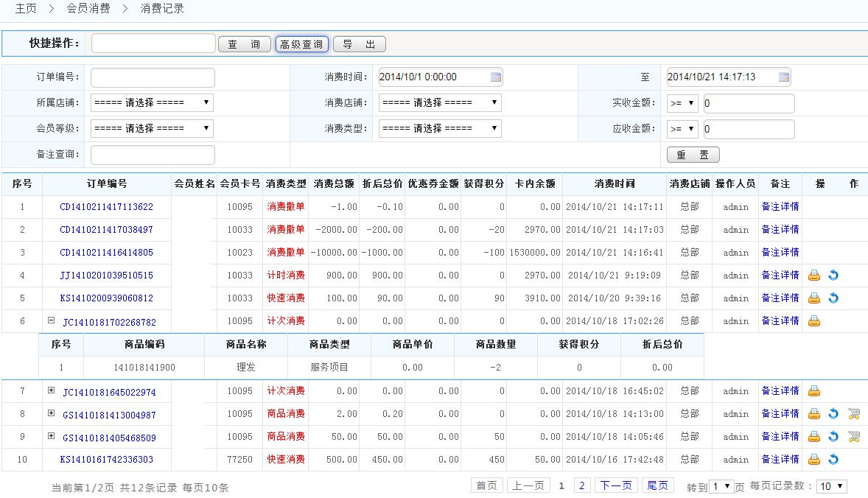Click the 订单编号 input field
The width and height of the screenshot is (868, 498).
tap(153, 77)
